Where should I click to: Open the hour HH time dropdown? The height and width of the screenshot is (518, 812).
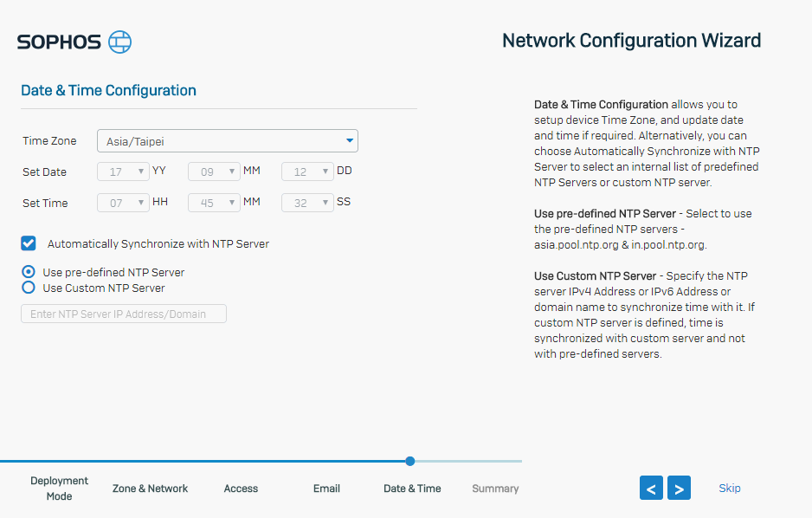(x=123, y=203)
